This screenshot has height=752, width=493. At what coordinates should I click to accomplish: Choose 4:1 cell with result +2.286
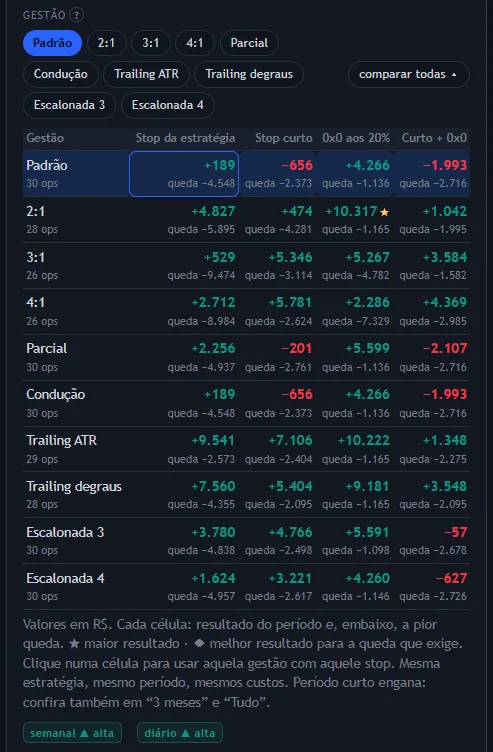click(x=355, y=311)
